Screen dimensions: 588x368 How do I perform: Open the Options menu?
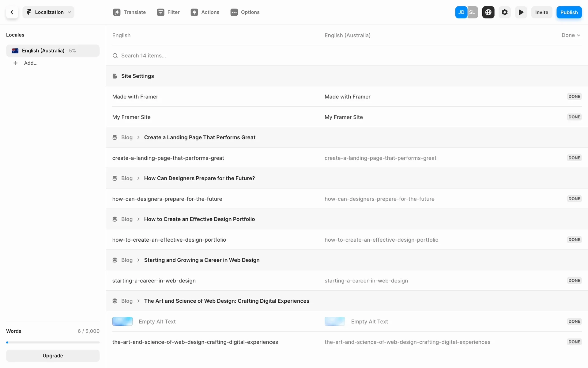[x=245, y=12]
